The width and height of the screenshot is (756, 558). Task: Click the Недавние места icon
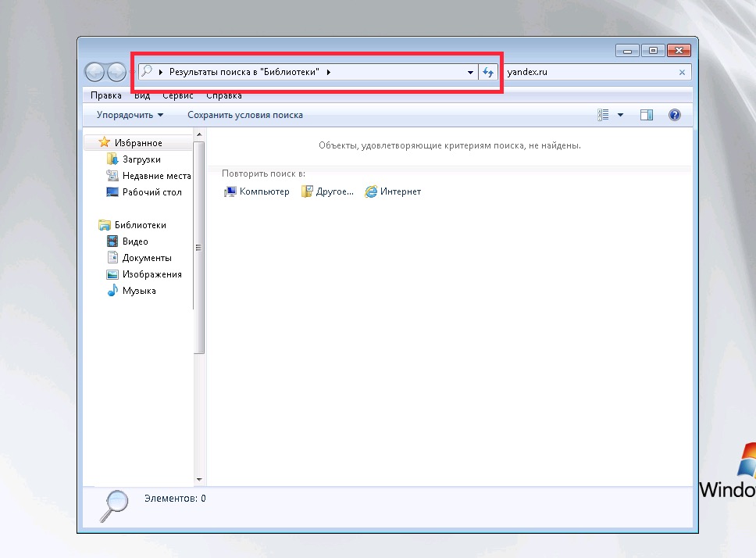coord(112,176)
